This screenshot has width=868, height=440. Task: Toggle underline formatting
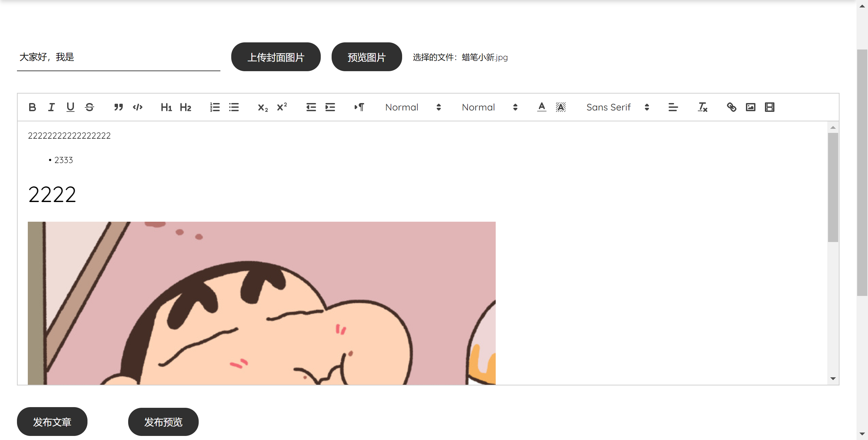[70, 107]
